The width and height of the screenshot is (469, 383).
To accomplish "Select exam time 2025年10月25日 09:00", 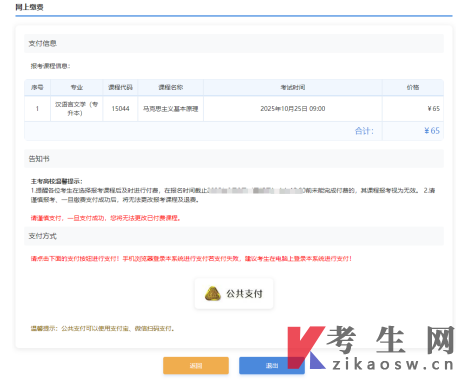I will click(293, 109).
